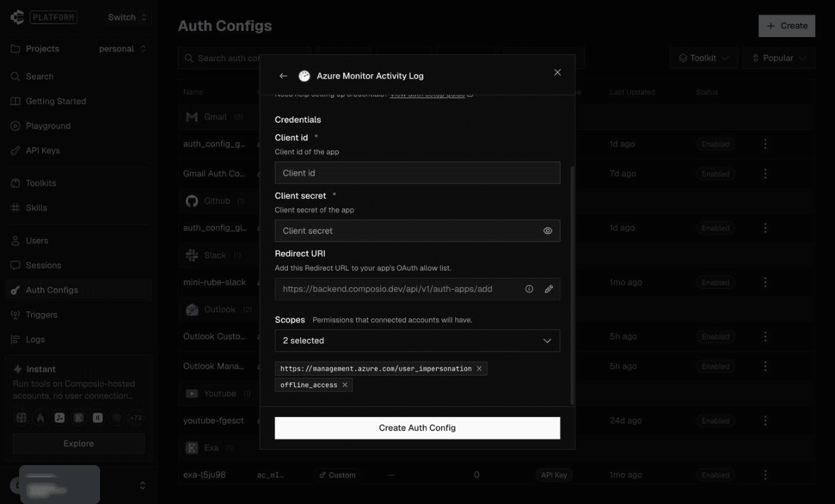Go back using the modal's left arrow
The width and height of the screenshot is (835, 504).
click(x=283, y=76)
